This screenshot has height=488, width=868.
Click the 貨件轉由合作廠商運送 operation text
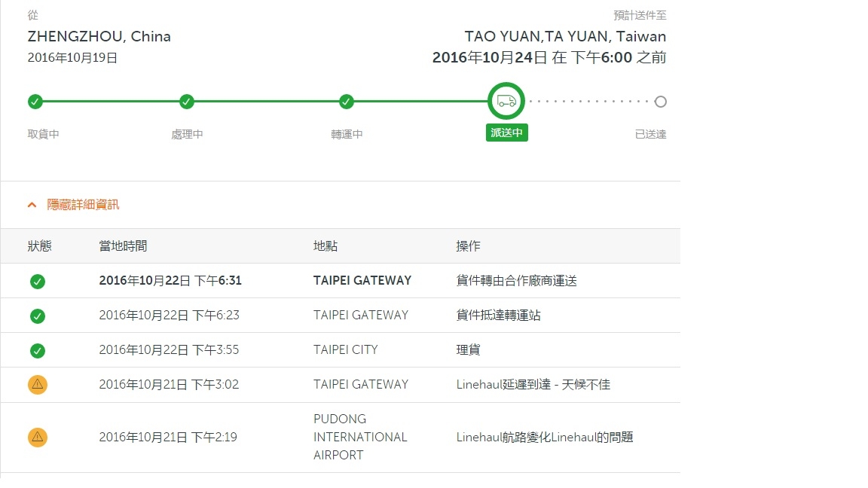point(516,281)
